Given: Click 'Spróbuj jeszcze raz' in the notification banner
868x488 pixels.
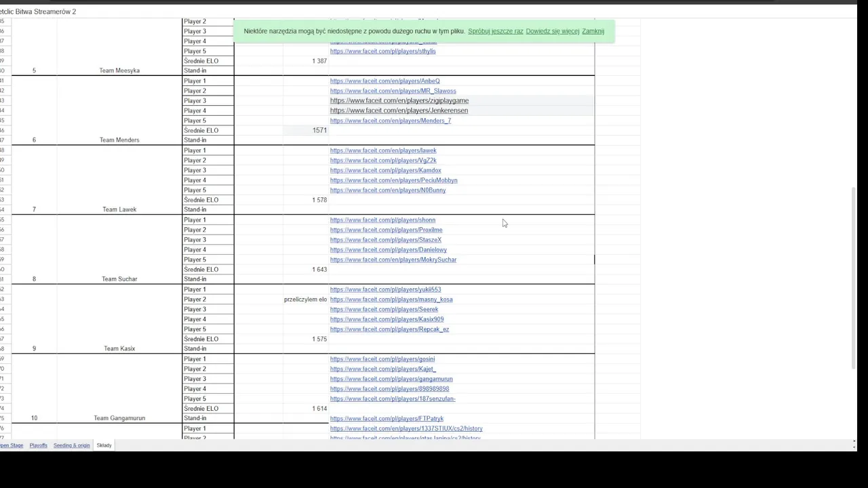Looking at the screenshot, I should tap(495, 31).
